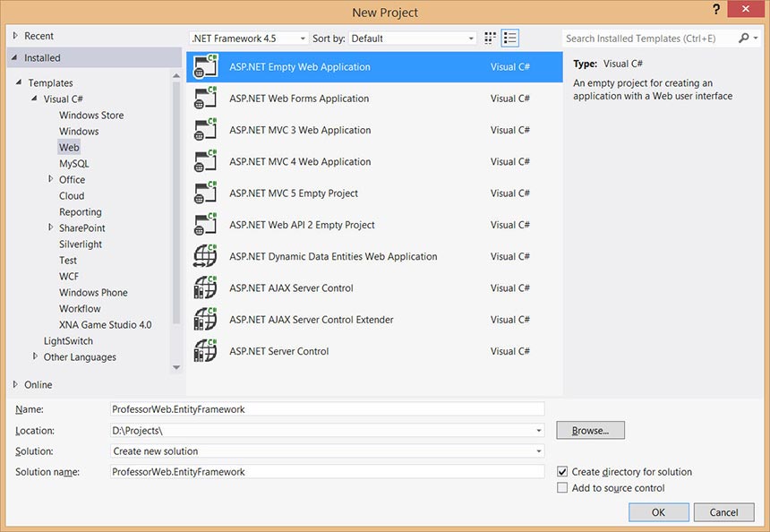Click the ASP.NET Web Forms Application icon
The image size is (770, 532).
[x=205, y=99]
